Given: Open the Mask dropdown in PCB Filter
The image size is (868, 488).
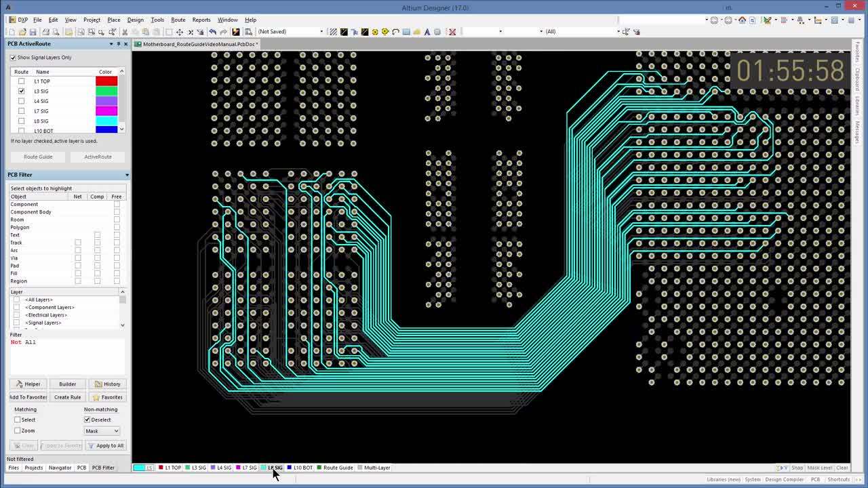Looking at the screenshot, I should [101, 431].
